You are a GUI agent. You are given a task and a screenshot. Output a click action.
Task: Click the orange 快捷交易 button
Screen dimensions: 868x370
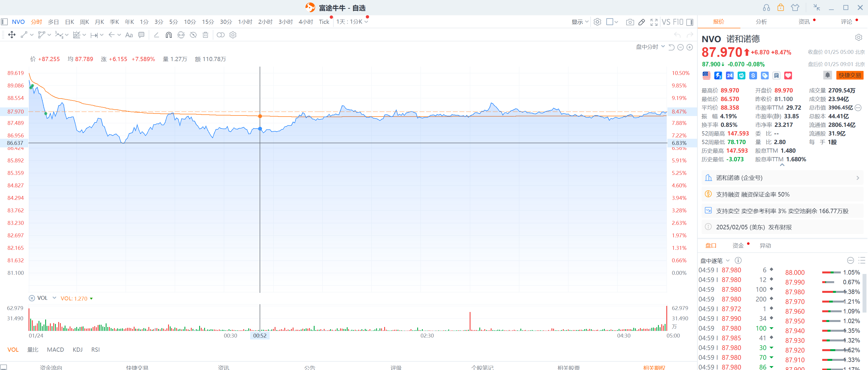tap(850, 75)
